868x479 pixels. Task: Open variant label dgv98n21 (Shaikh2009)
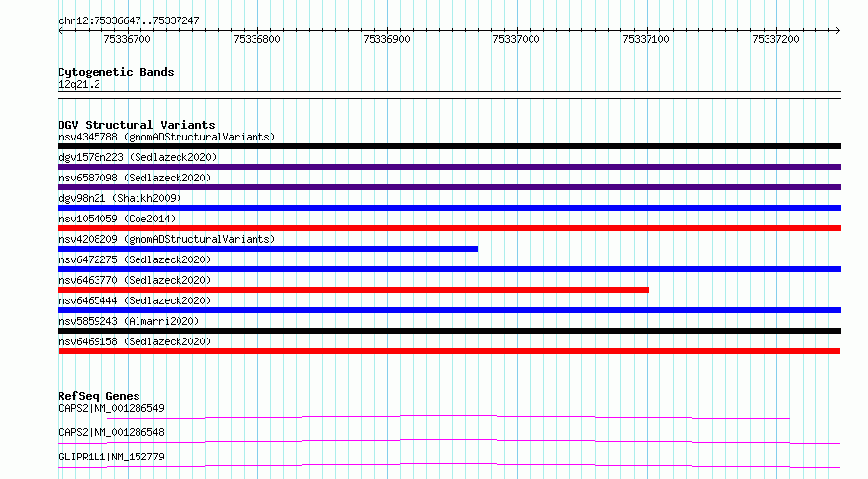click(120, 198)
